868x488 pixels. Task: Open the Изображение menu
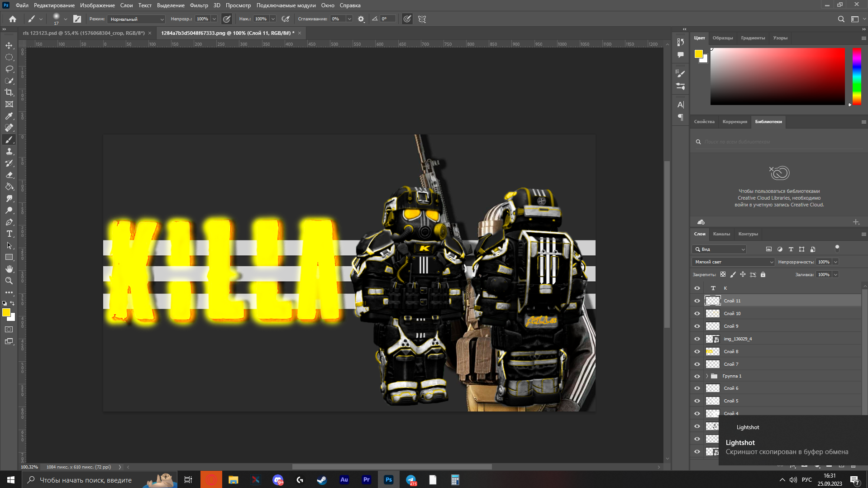[x=97, y=5]
